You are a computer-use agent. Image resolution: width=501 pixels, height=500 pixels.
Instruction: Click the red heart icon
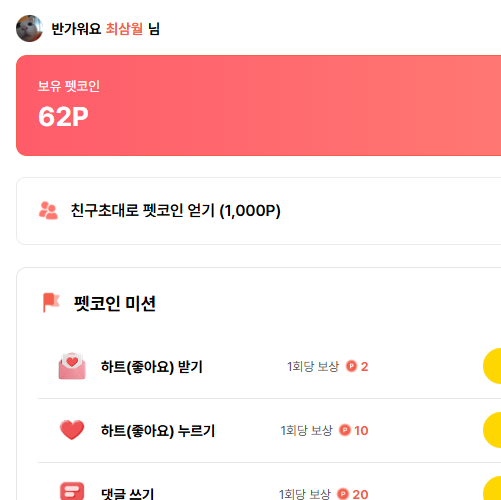tap(72, 430)
